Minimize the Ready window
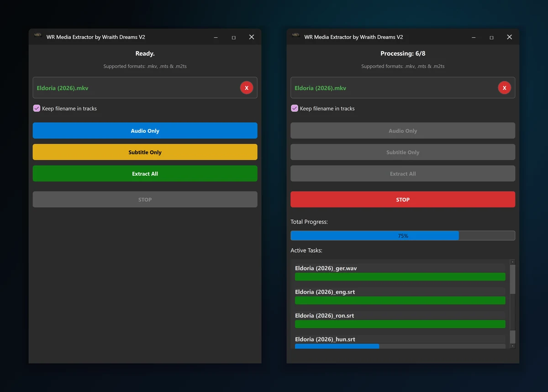 (x=216, y=37)
